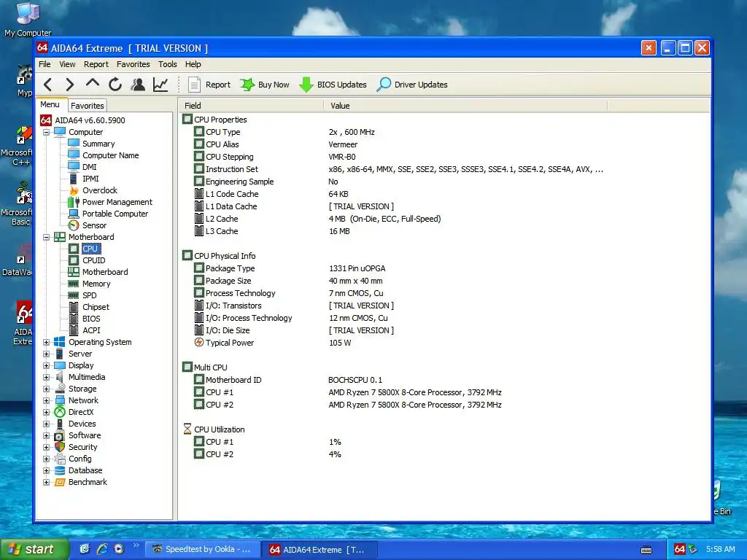
Task: Expand the DirectX tree node
Action: coord(46,413)
